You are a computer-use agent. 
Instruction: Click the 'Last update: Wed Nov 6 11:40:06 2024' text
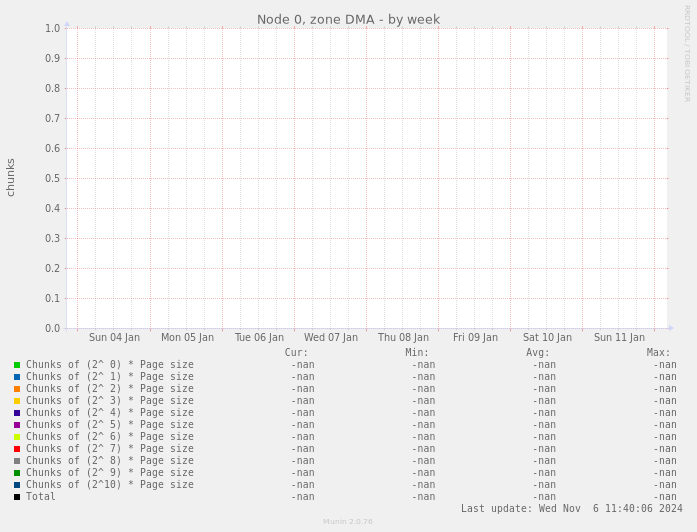click(x=572, y=508)
